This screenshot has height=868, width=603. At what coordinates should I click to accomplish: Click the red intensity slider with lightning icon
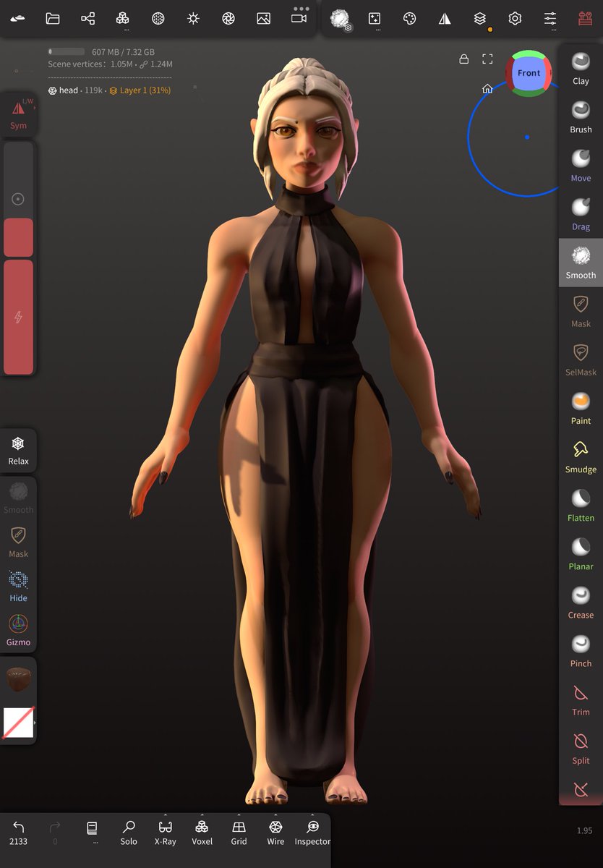pos(18,317)
